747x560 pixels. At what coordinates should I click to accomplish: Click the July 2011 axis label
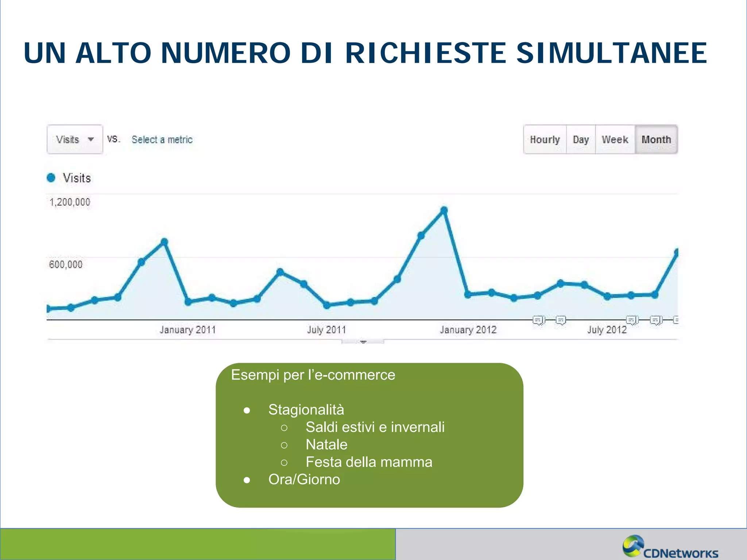(x=326, y=330)
